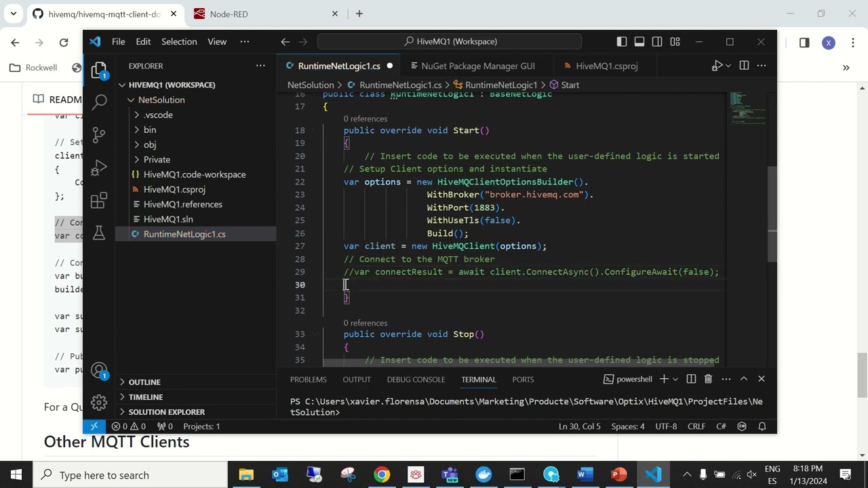868x488 pixels.
Task: Switch to the PROBLEMS panel tab
Action: pyautogui.click(x=309, y=380)
